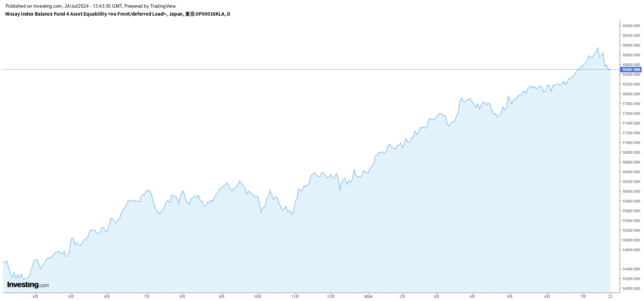Viewport: 644px width, 301px height.
Task: Click the 15000.000 price axis label
Action: 631,240
